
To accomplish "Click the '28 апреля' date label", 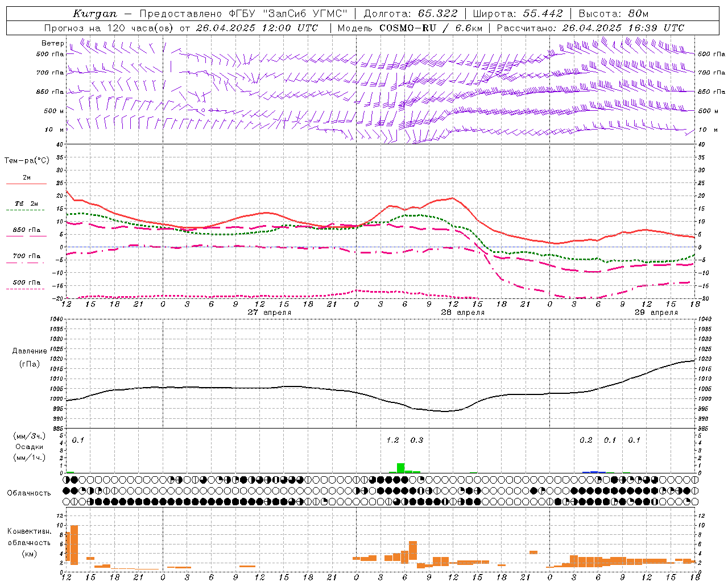I will pyautogui.click(x=462, y=312).
